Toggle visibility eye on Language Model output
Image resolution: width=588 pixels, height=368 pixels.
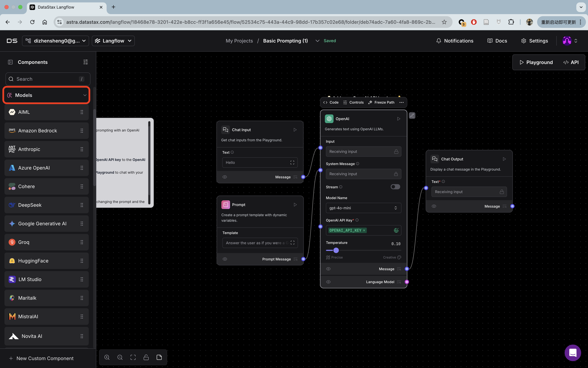click(328, 282)
